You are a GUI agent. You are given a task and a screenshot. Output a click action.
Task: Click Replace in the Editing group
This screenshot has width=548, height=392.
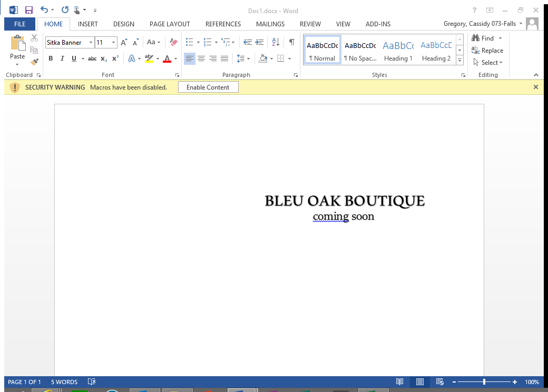pos(488,51)
